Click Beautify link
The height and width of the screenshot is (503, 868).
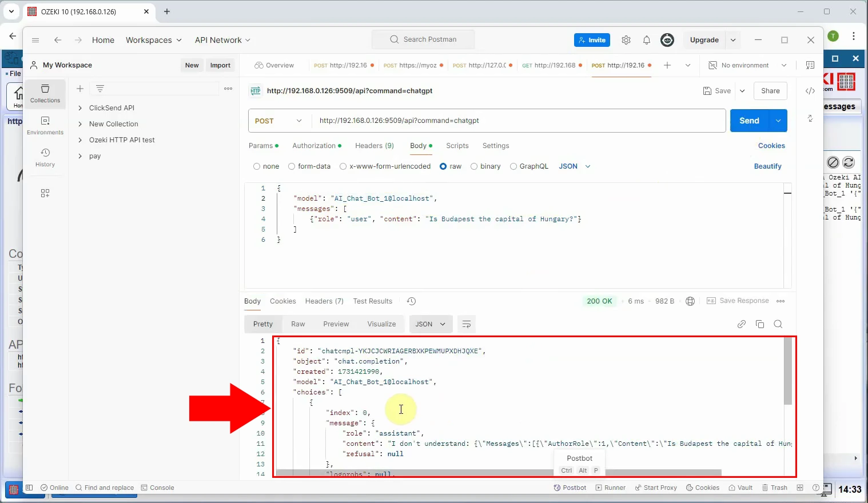point(767,166)
